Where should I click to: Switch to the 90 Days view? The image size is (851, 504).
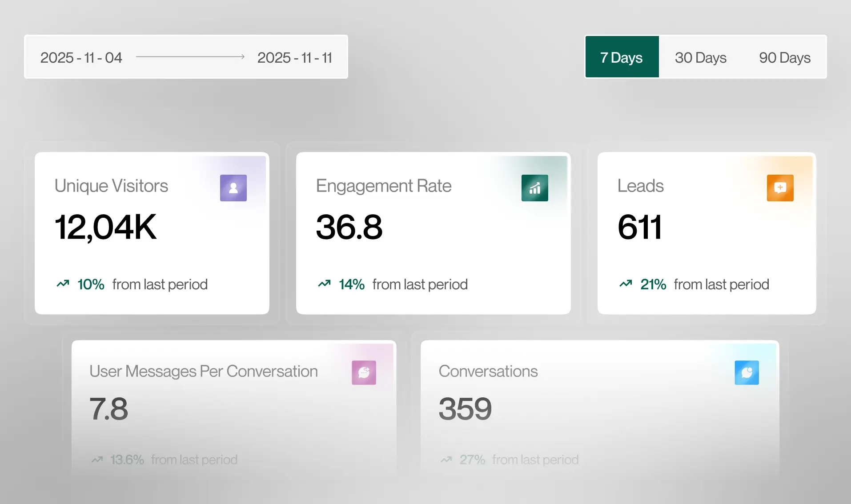(x=784, y=57)
